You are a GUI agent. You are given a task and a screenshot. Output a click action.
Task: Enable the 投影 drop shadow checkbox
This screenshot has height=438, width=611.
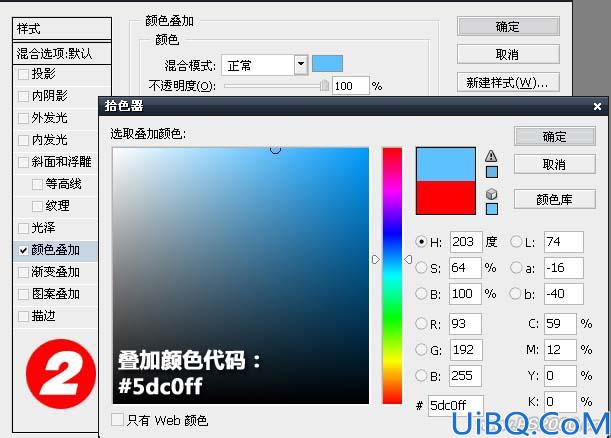point(23,74)
